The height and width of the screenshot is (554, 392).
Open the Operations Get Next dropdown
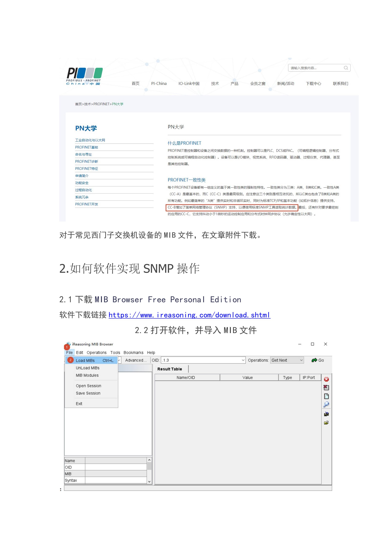tap(287, 360)
